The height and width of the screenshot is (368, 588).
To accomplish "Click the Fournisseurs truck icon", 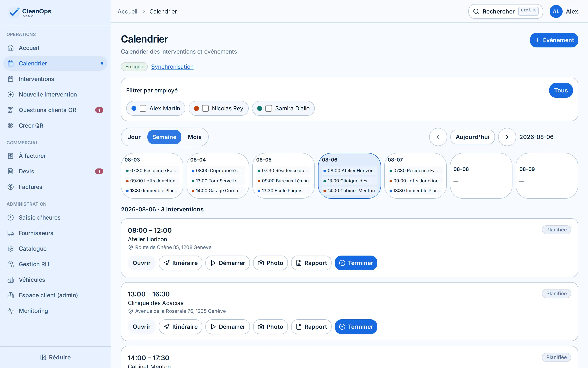I will pos(11,233).
